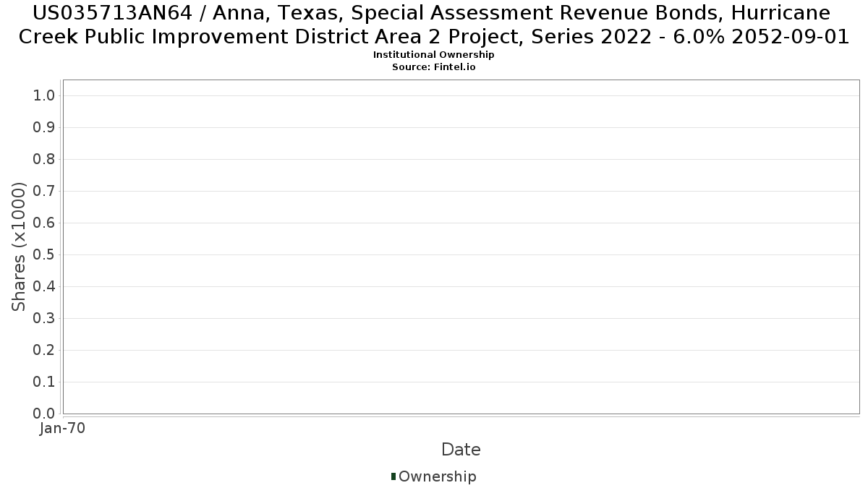The width and height of the screenshot is (868, 488).
Task: Click the 0.8 y-axis tick label
Action: pyautogui.click(x=45, y=160)
